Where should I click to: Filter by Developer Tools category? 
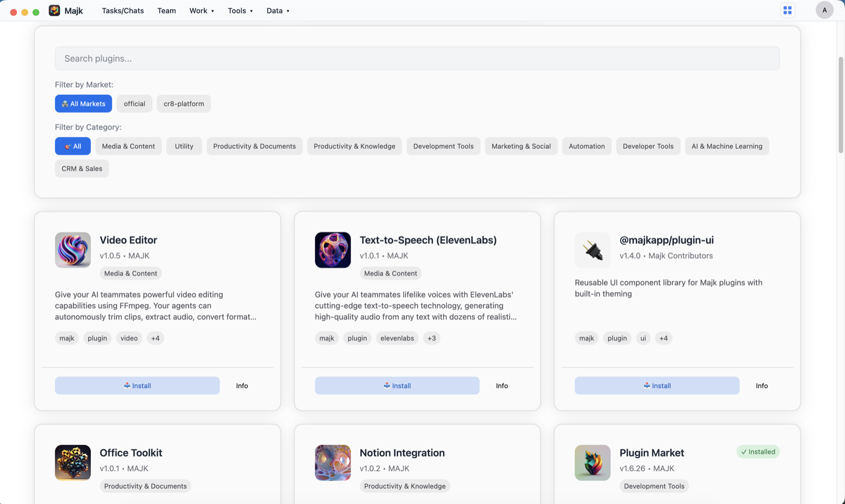click(648, 146)
